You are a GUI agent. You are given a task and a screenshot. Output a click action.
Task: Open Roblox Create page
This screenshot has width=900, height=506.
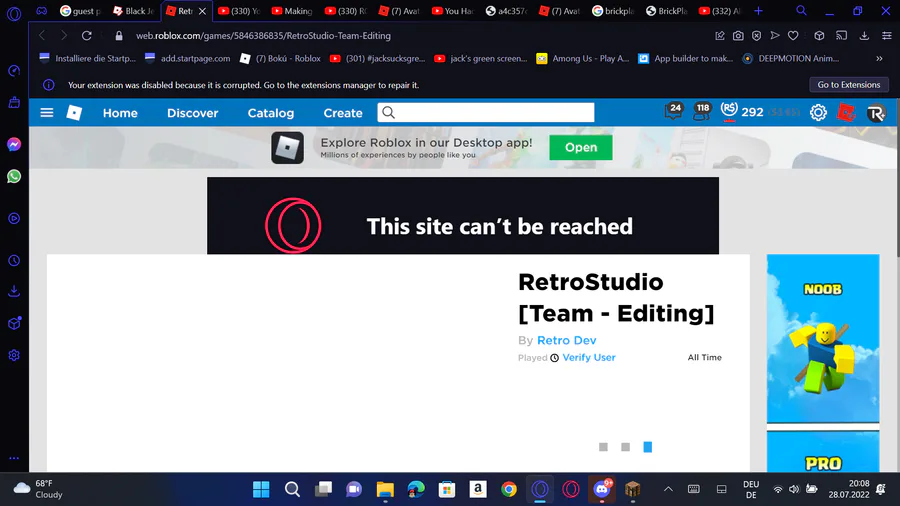point(343,113)
